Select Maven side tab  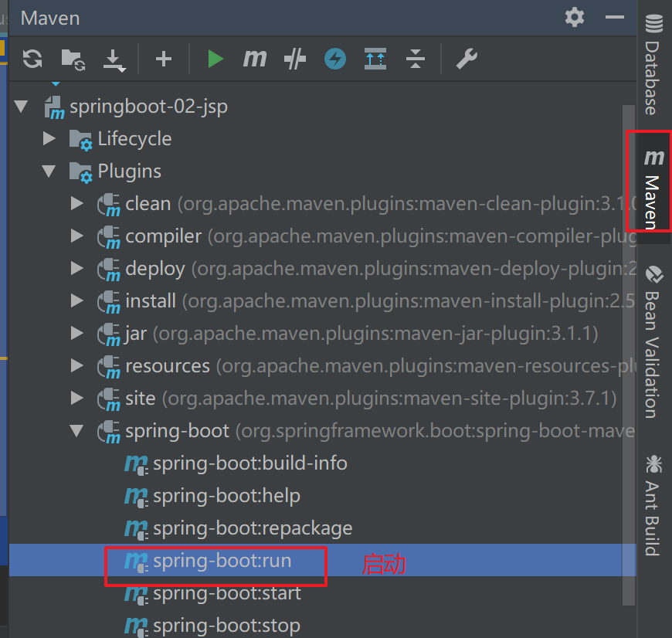(x=653, y=190)
